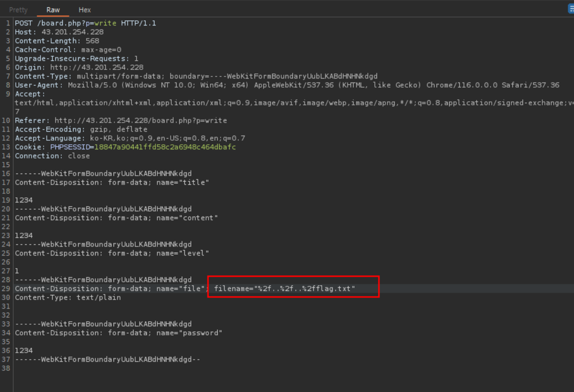Click name="title" in Content-Disposition line
This screenshot has height=392, width=574.
[x=183, y=183]
